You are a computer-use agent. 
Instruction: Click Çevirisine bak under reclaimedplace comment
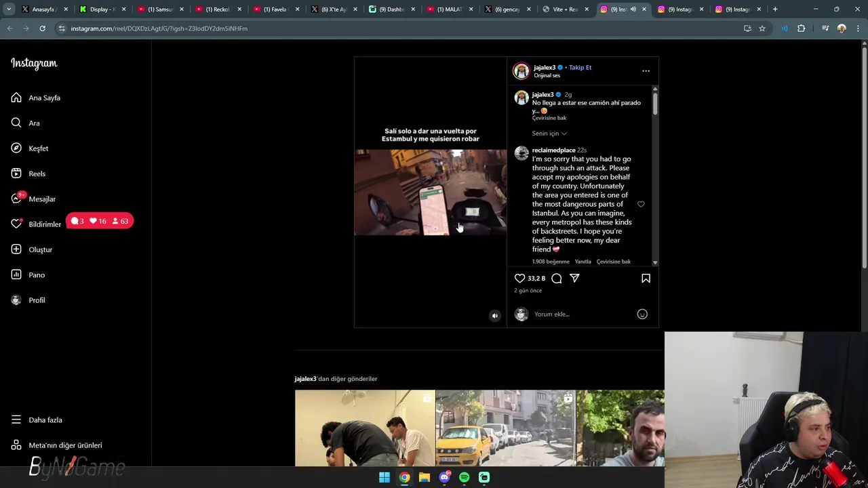coord(614,262)
